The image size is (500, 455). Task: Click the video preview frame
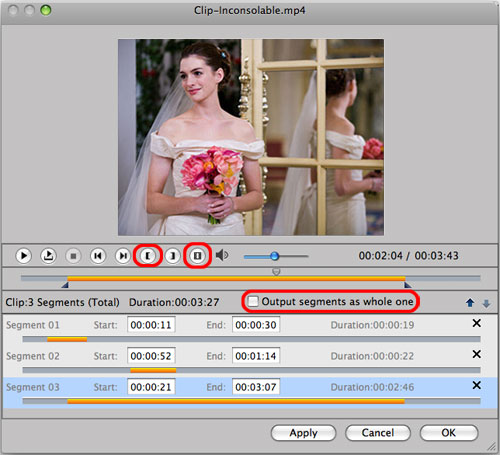tap(251, 137)
